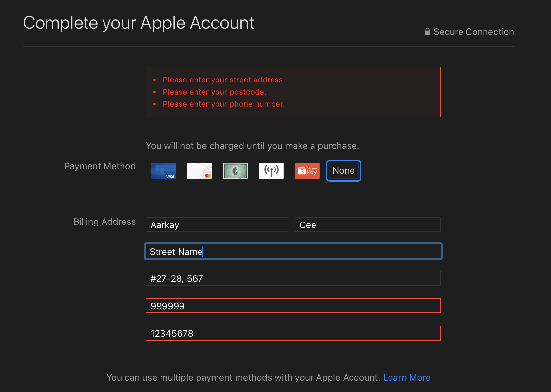Image resolution: width=551 pixels, height=392 pixels.
Task: Select the Visa card payment icon
Action: tap(163, 171)
